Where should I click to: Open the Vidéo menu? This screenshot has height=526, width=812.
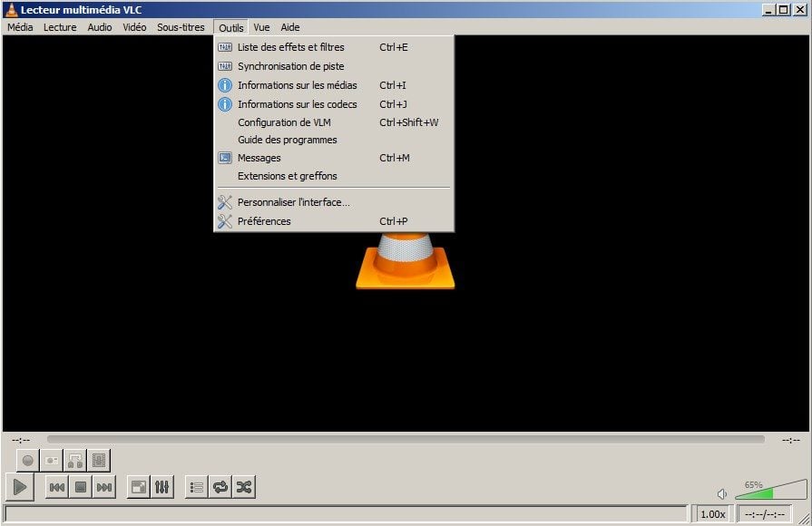tap(134, 27)
